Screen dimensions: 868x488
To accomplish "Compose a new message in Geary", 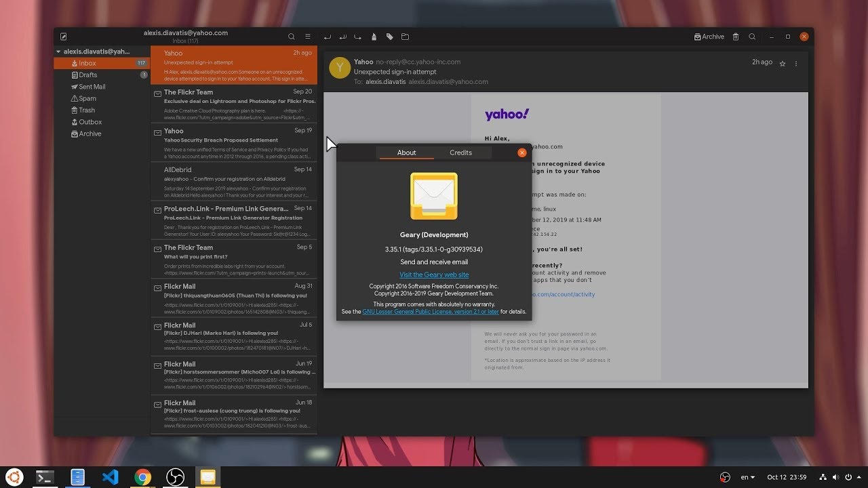I will point(64,37).
